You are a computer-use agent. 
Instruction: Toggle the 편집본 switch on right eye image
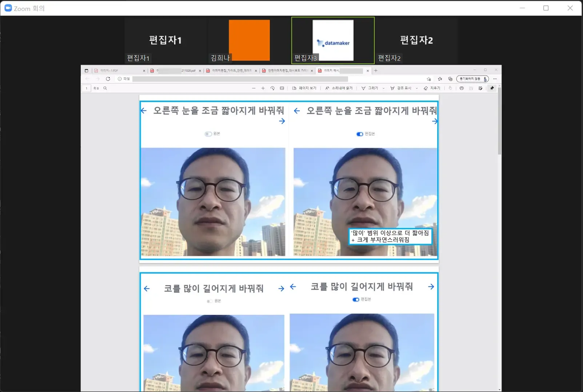point(359,134)
